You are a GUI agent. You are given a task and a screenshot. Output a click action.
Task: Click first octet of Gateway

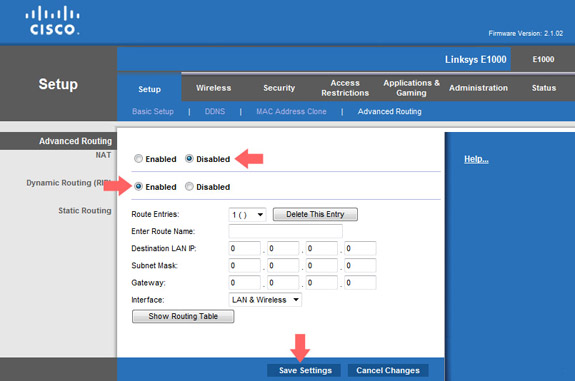point(245,283)
